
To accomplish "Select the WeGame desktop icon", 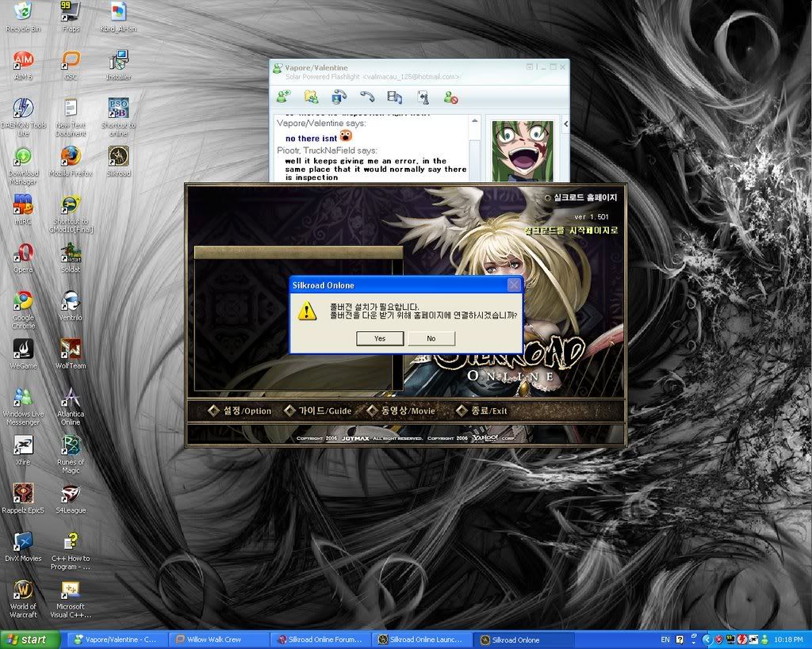I will 23,354.
